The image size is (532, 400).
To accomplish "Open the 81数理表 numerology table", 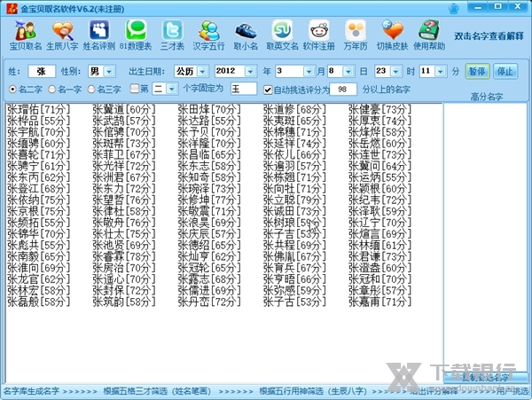I will [x=136, y=35].
